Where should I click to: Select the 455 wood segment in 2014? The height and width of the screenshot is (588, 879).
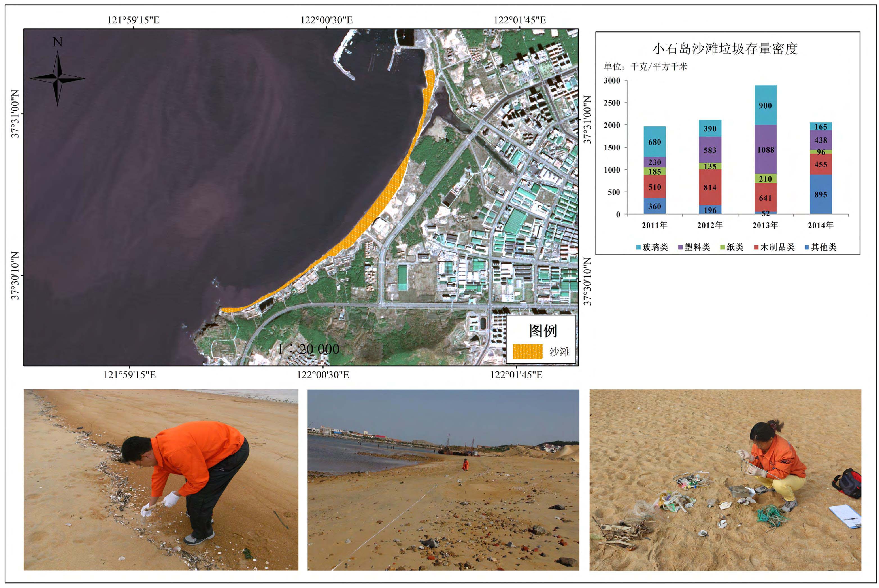[x=821, y=164]
